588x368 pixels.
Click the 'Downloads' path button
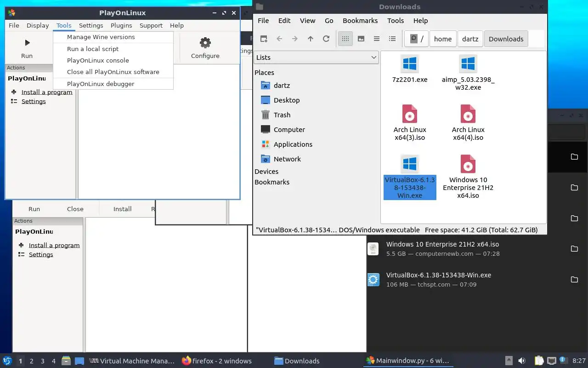pyautogui.click(x=506, y=39)
